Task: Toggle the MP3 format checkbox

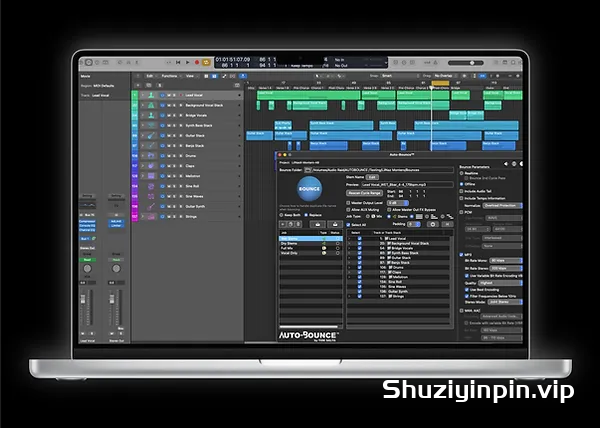Action: pyautogui.click(x=462, y=255)
